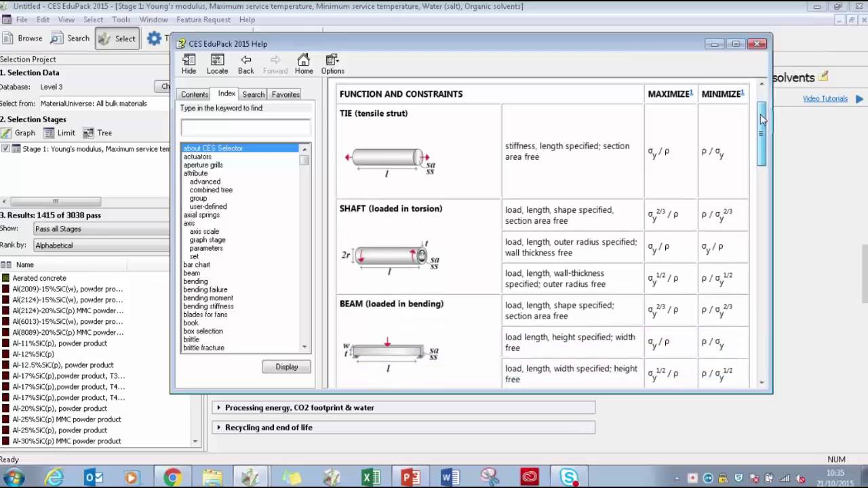Click the edit note icon beside 'solvents'
The width and height of the screenshot is (868, 488).
823,76
